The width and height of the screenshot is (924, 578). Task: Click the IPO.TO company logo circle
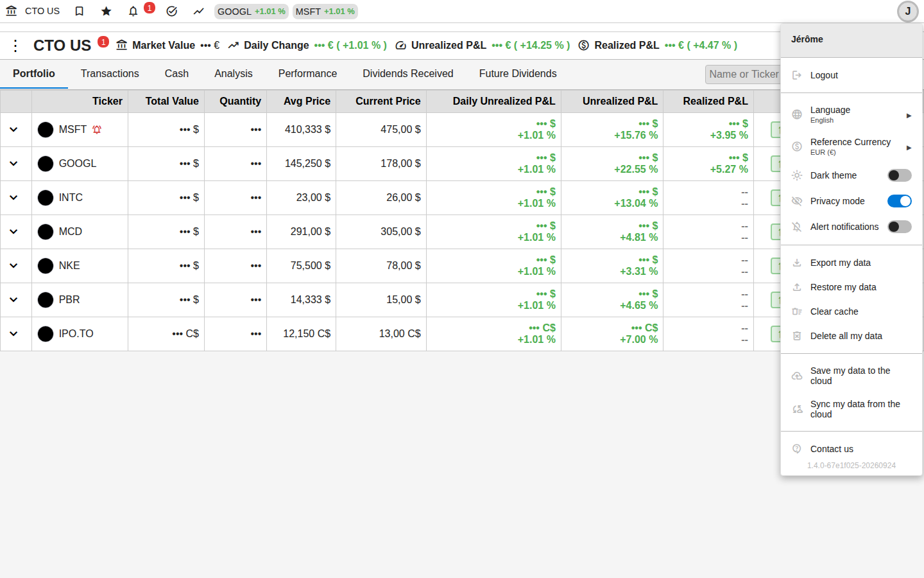pyautogui.click(x=46, y=334)
